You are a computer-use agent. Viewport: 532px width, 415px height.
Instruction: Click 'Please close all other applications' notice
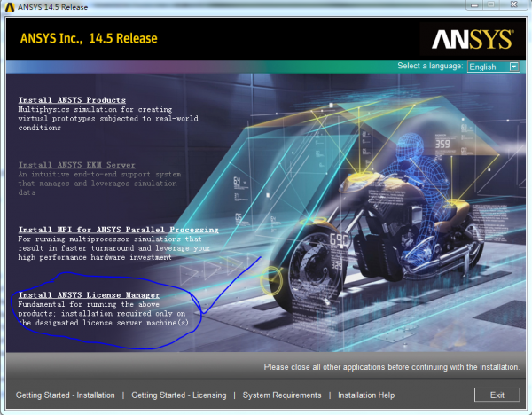(392, 367)
